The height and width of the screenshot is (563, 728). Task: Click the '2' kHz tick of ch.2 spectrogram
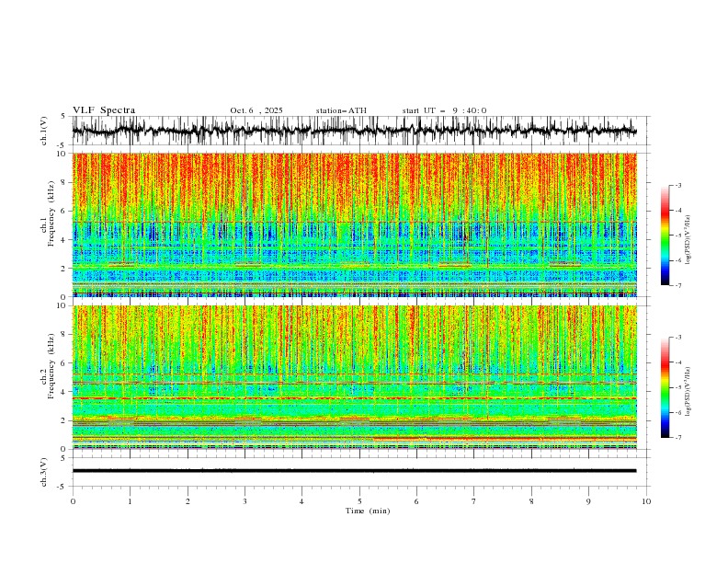63,420
